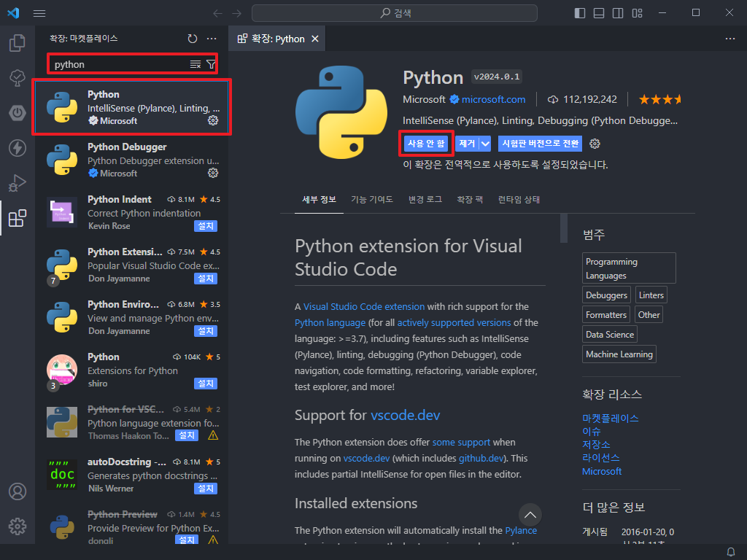Select the Machine Learning category tag
The width and height of the screenshot is (747, 560).
point(619,354)
